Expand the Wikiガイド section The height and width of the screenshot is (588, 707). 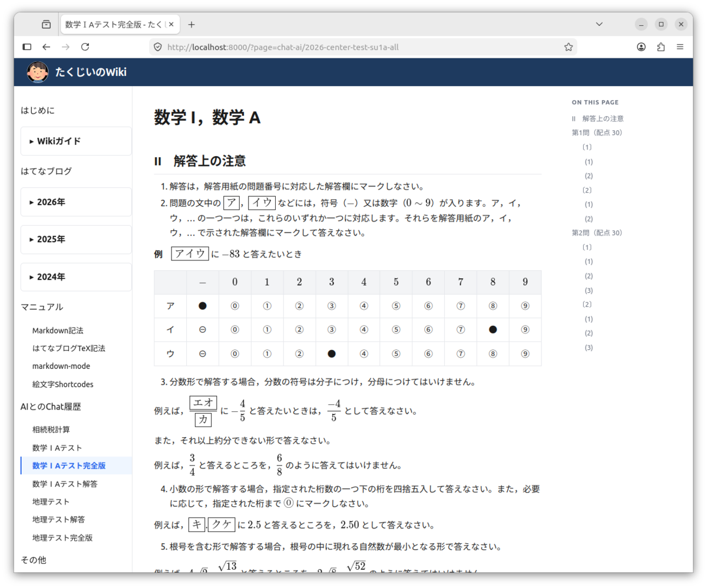click(76, 141)
